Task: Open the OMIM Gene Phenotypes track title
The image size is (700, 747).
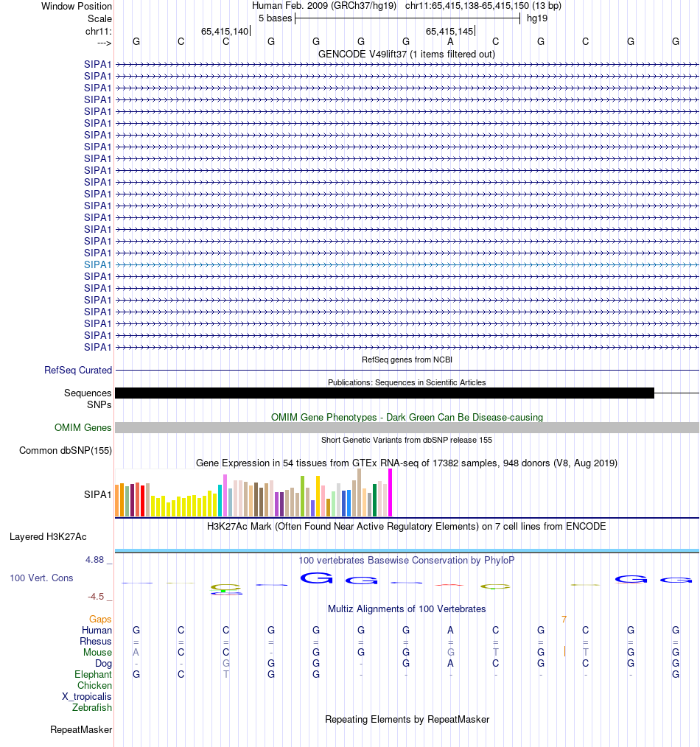Action: click(407, 417)
